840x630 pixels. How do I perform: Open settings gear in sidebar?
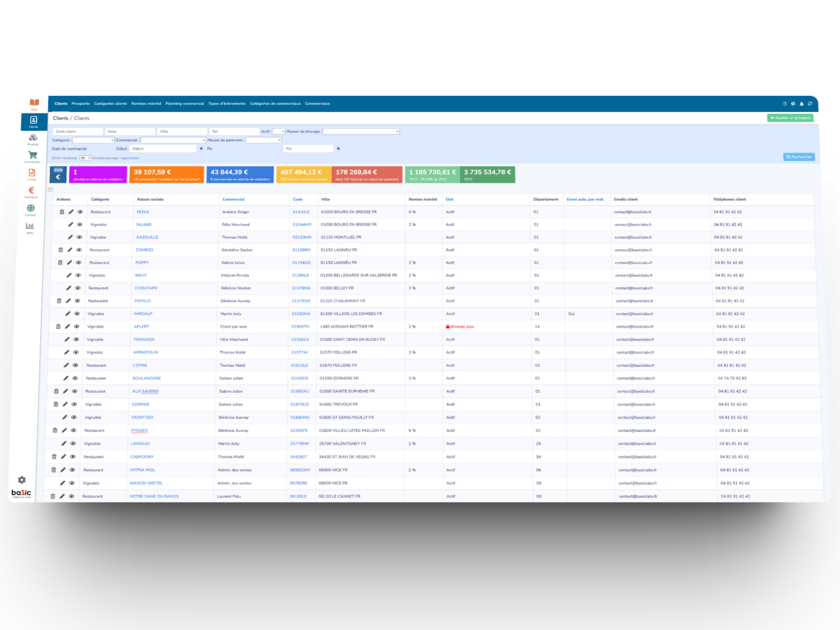click(22, 479)
